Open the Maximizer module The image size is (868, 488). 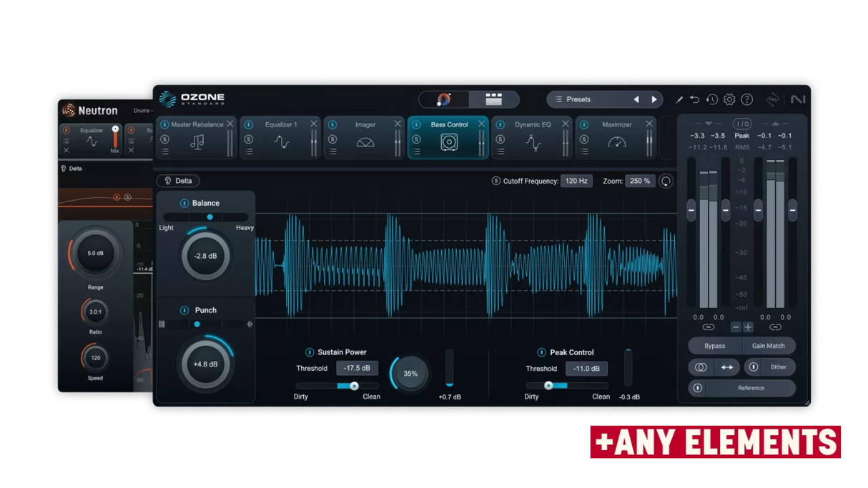click(616, 140)
